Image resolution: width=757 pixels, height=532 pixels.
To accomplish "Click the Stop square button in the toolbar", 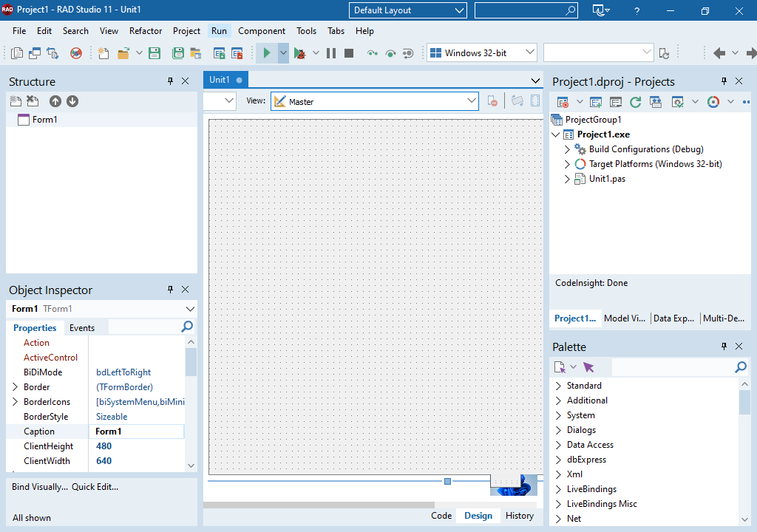I will [349, 53].
